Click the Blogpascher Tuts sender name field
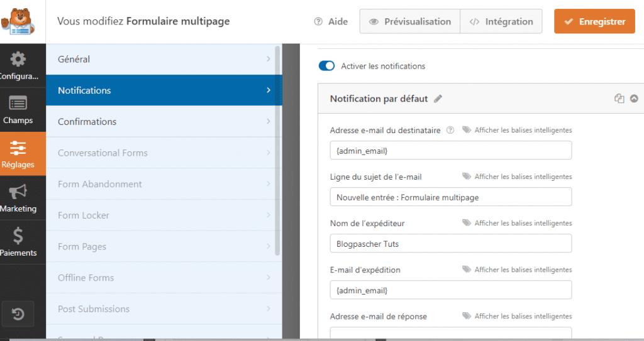Image resolution: width=644 pixels, height=341 pixels. point(450,244)
